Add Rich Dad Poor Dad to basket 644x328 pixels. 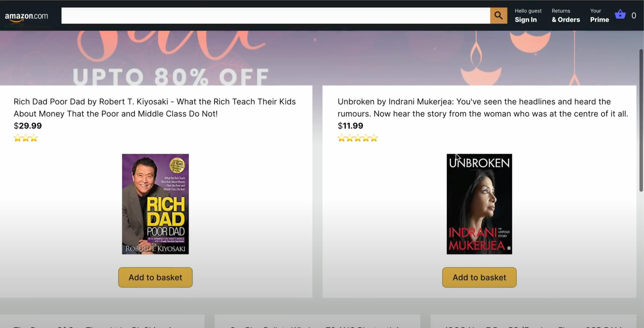click(x=155, y=277)
